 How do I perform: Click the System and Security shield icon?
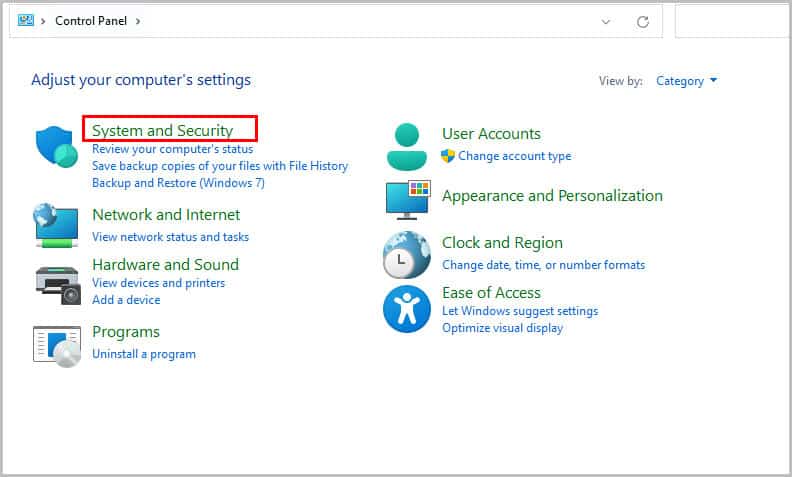[x=57, y=147]
